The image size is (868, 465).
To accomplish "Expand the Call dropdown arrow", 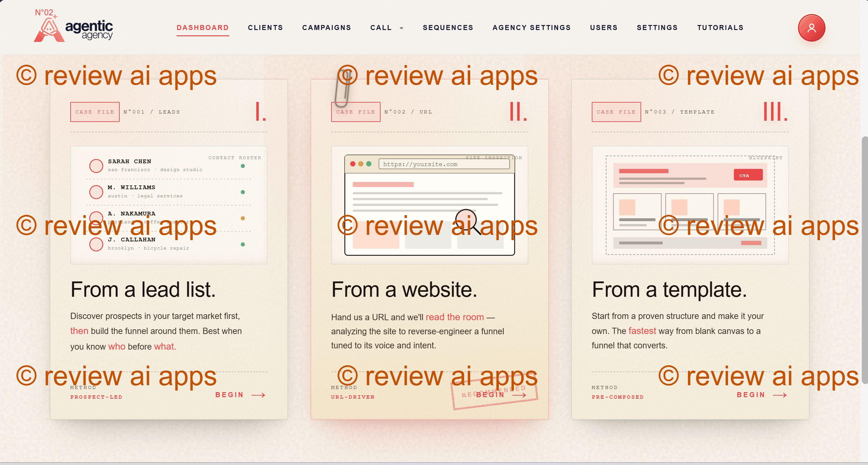I will coord(401,28).
